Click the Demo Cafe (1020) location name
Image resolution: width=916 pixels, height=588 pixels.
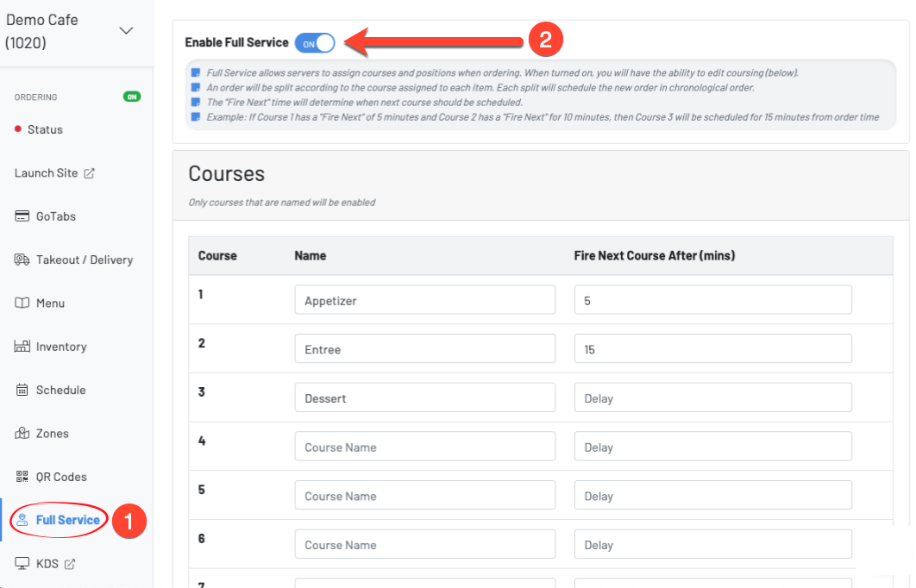pos(42,31)
